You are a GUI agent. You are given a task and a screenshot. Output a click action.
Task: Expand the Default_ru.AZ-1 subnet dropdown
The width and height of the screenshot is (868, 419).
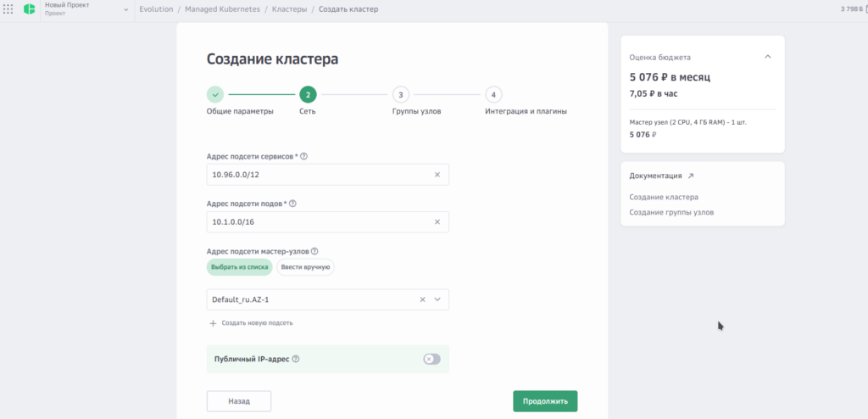437,299
